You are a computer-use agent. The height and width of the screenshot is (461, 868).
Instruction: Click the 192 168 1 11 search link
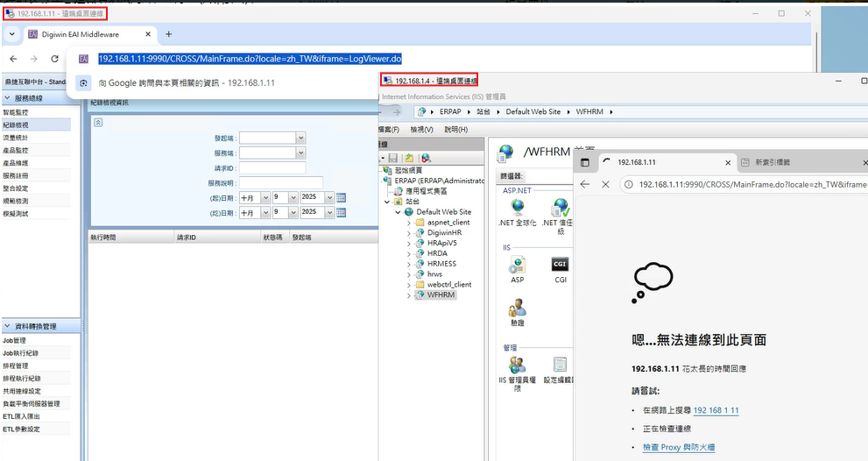click(x=716, y=410)
